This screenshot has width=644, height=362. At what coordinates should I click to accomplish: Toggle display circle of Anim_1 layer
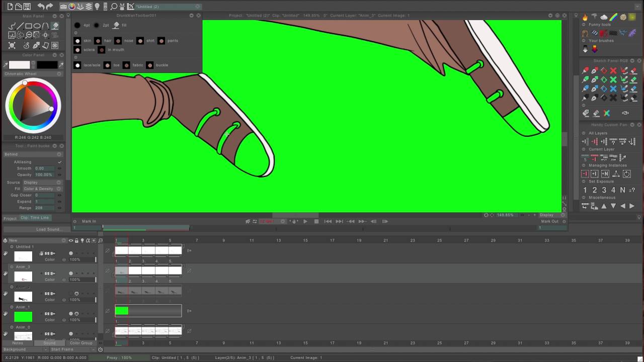(70, 314)
